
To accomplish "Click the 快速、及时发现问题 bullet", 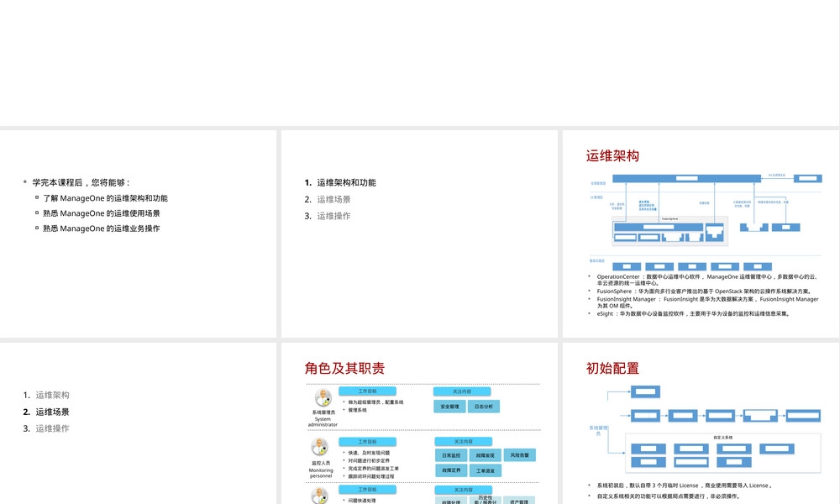I will coord(369,453).
